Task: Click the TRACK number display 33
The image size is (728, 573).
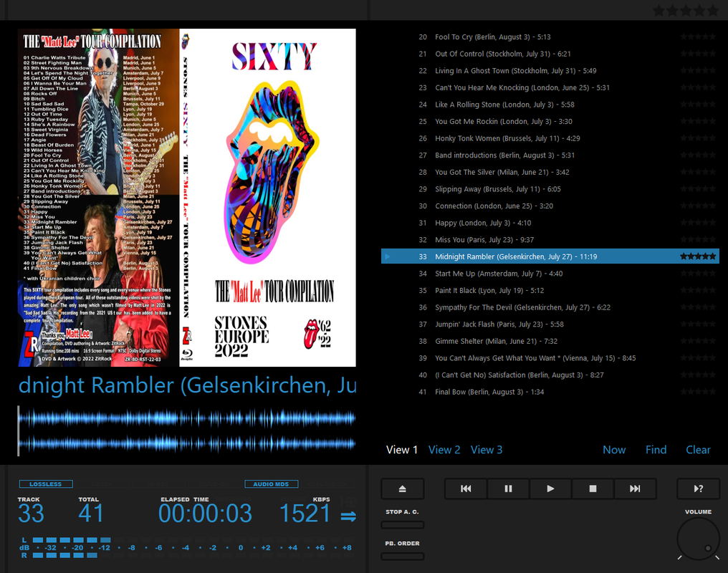Action: coord(31,514)
